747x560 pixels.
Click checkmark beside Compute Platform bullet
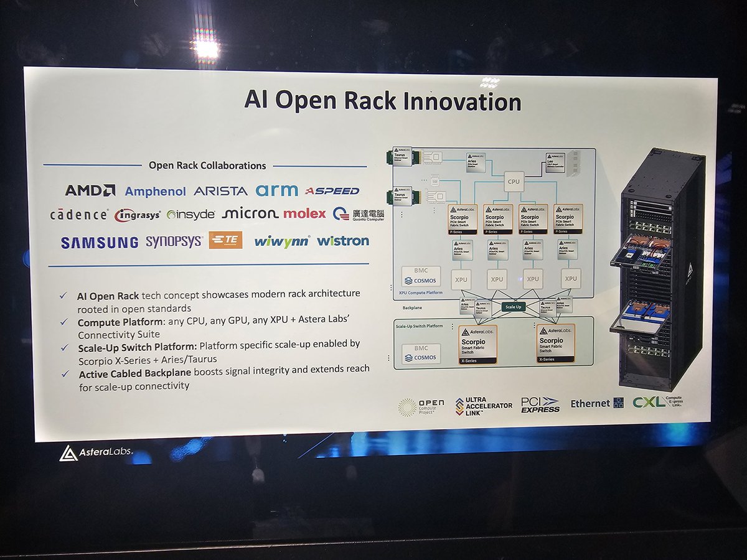point(64,322)
